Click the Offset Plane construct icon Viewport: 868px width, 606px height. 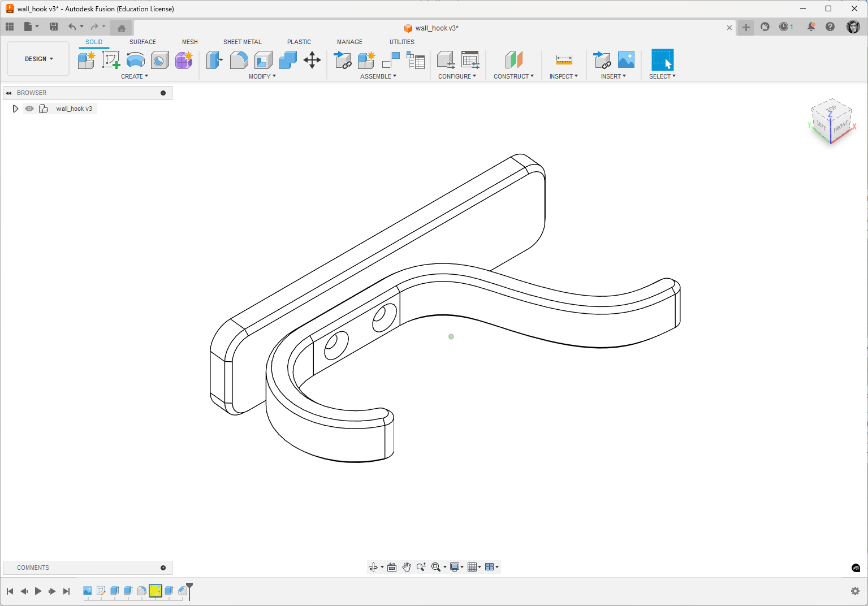(x=513, y=60)
